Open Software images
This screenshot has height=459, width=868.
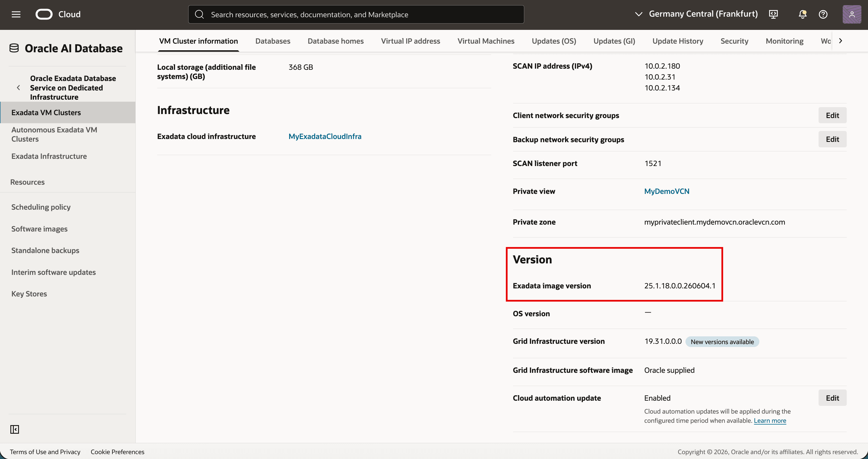[x=39, y=229]
